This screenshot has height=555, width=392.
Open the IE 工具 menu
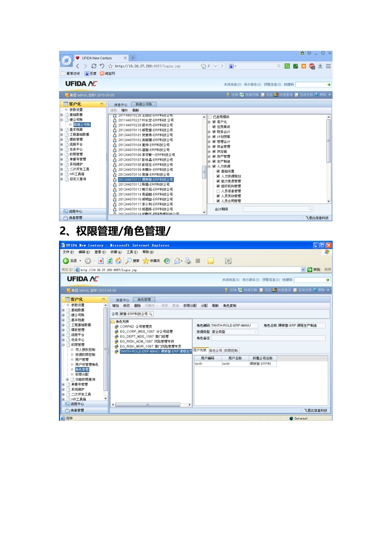[x=132, y=252]
